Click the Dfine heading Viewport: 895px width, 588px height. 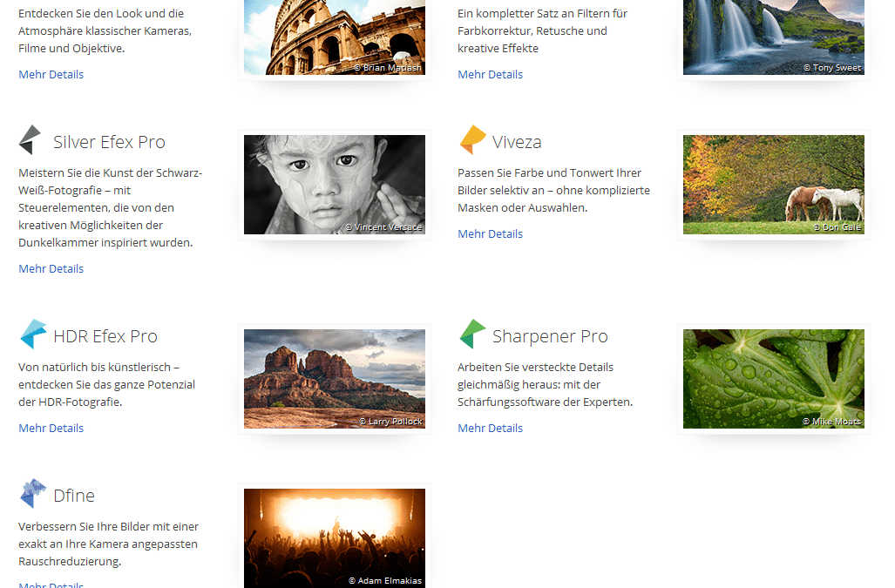[73, 496]
